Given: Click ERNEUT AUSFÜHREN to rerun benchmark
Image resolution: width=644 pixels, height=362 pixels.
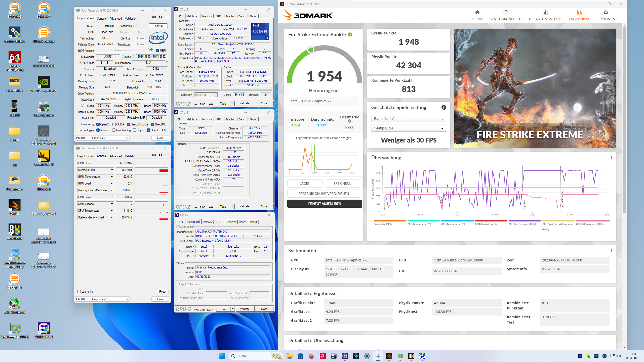Looking at the screenshot, I should (325, 204).
